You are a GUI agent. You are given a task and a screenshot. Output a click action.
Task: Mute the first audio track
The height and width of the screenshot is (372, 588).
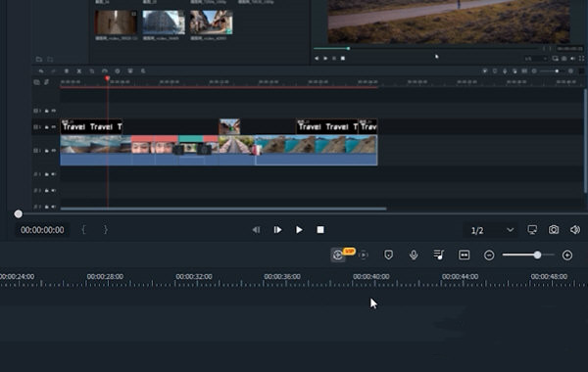point(54,174)
